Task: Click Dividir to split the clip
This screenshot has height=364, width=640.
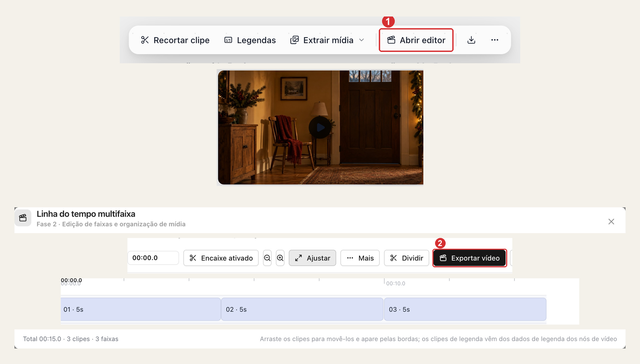Action: click(407, 258)
